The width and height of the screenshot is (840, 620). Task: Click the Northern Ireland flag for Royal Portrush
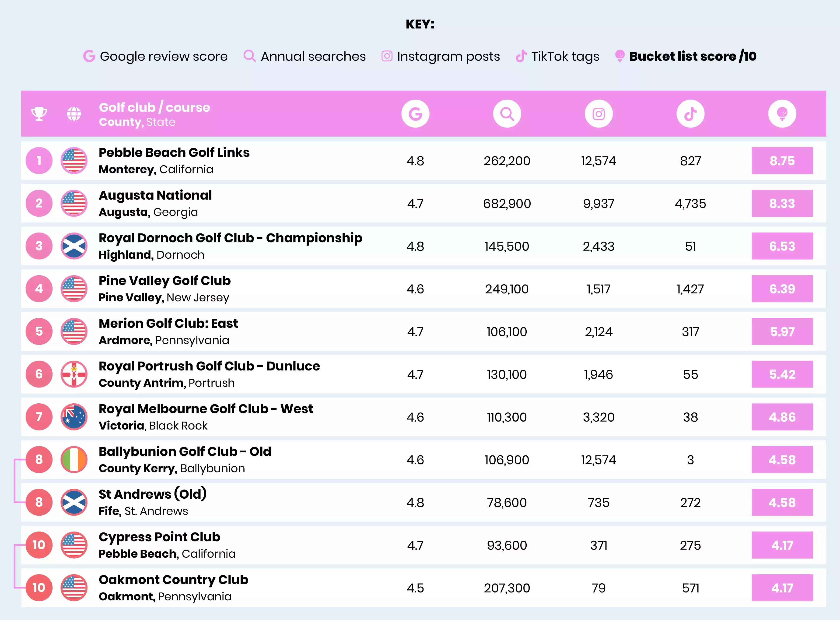point(74,374)
